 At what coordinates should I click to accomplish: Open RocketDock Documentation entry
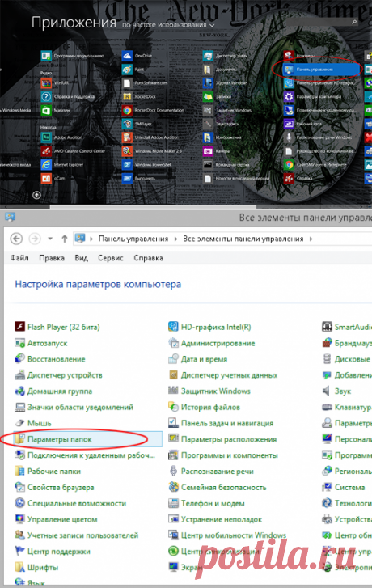pyautogui.click(x=153, y=110)
